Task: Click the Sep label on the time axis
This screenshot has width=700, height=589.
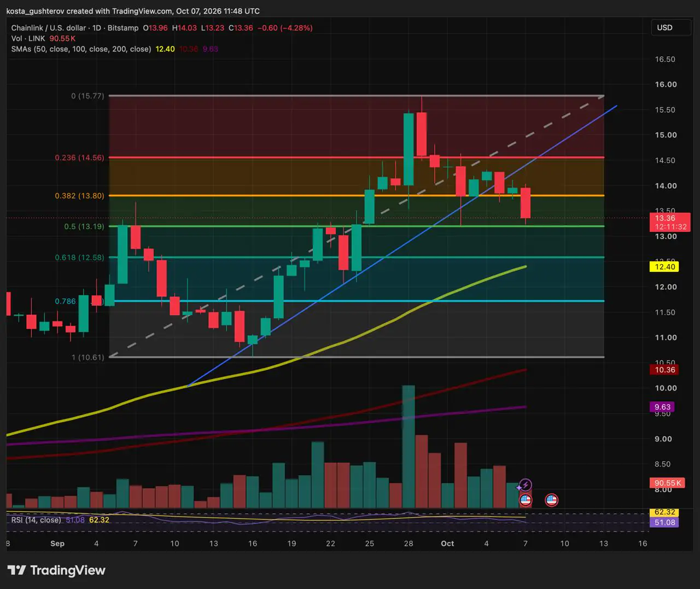Action: coord(57,544)
